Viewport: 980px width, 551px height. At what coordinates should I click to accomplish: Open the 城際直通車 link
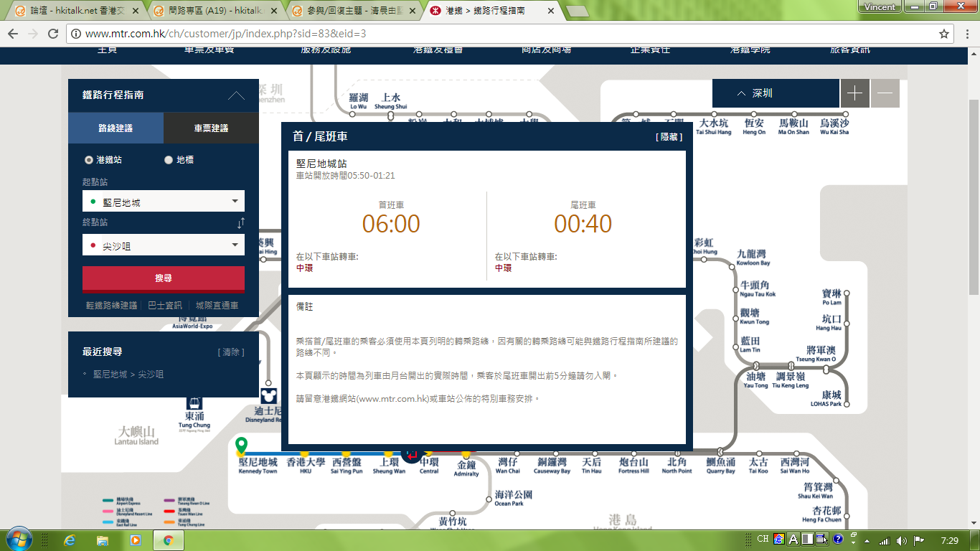tap(217, 305)
